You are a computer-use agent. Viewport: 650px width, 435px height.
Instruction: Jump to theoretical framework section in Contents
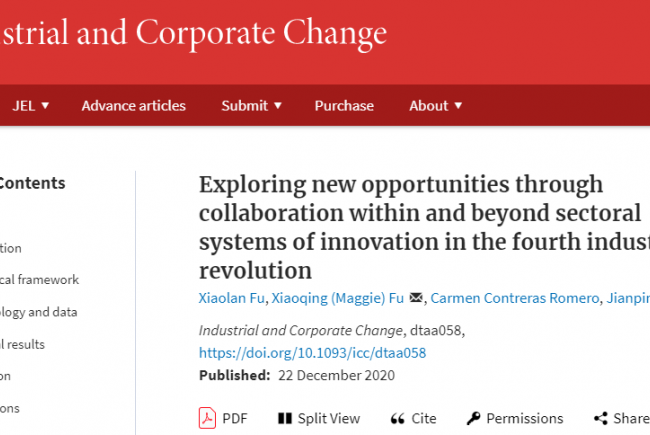[40, 280]
